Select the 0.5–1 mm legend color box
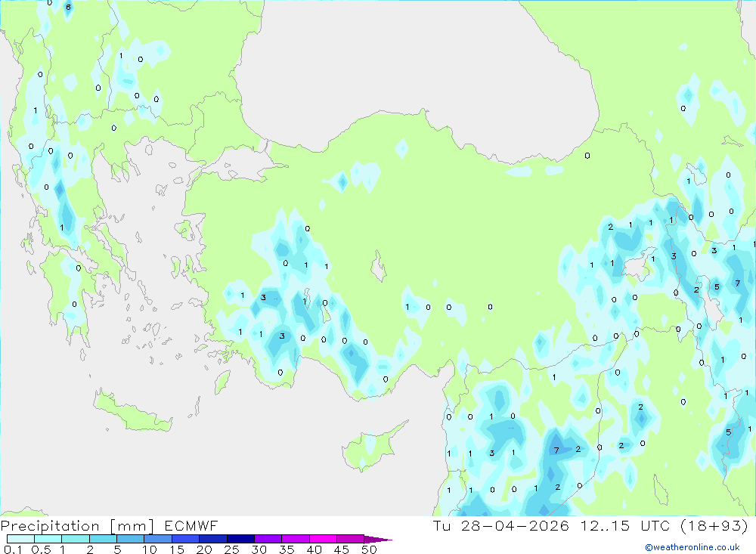The width and height of the screenshot is (756, 554). point(48,539)
